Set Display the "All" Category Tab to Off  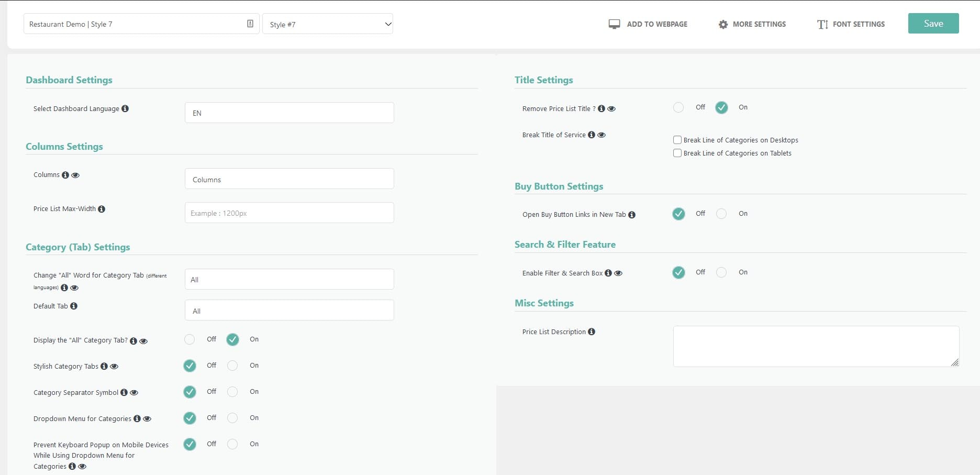click(x=190, y=339)
